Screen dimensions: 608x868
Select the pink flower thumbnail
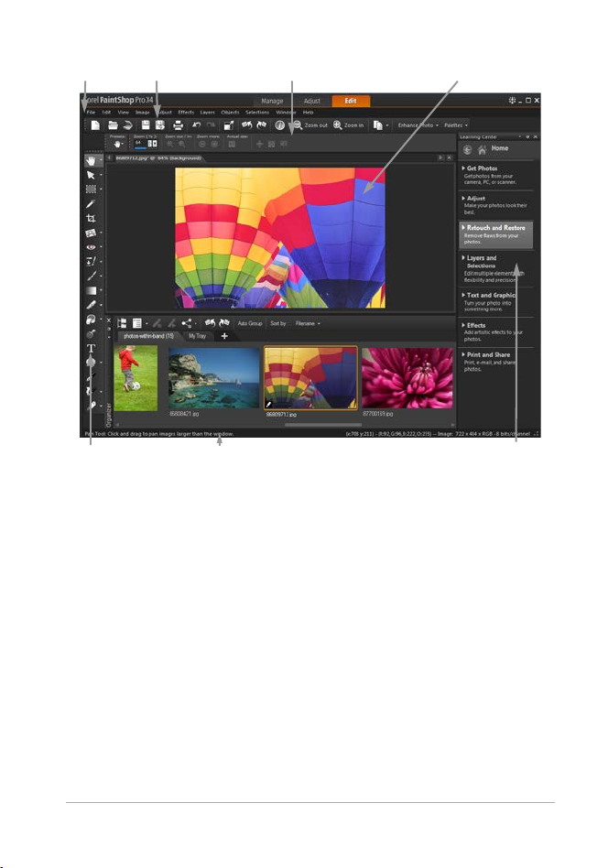pyautogui.click(x=407, y=379)
